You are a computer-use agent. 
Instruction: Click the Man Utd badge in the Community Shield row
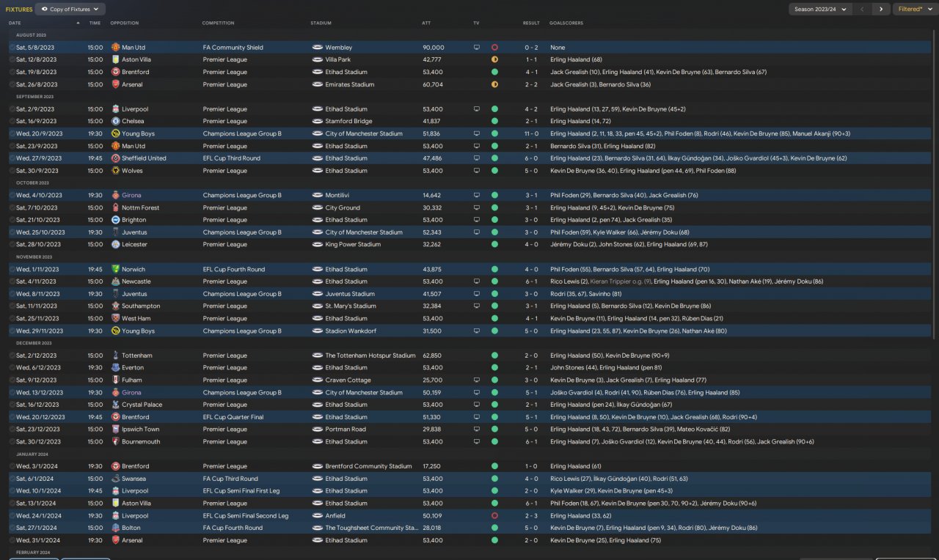[x=115, y=48]
